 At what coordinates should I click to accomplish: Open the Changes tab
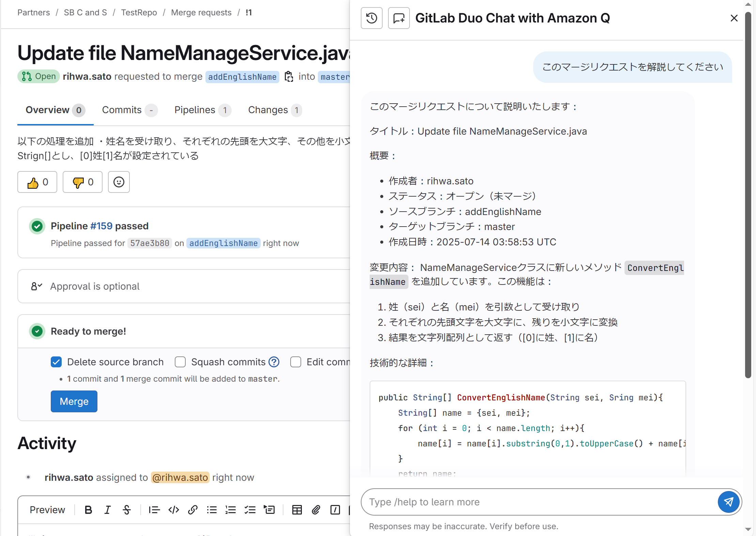pyautogui.click(x=275, y=110)
